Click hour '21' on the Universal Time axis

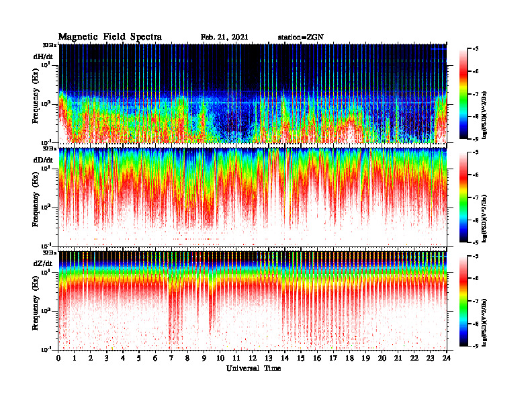click(398, 359)
